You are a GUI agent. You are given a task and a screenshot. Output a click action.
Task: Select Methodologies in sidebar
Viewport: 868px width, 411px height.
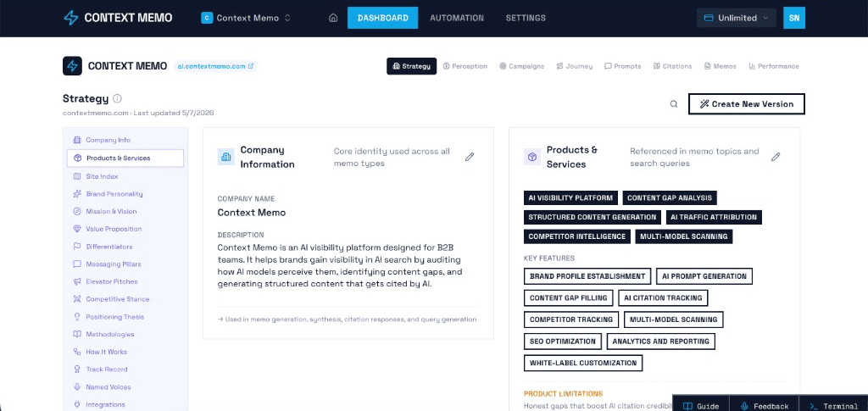(x=125, y=334)
